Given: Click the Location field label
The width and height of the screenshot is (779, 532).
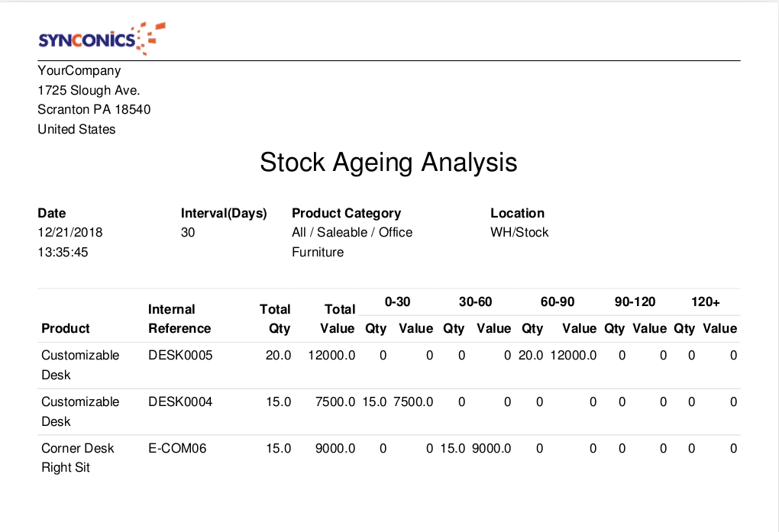Looking at the screenshot, I should 517,213.
